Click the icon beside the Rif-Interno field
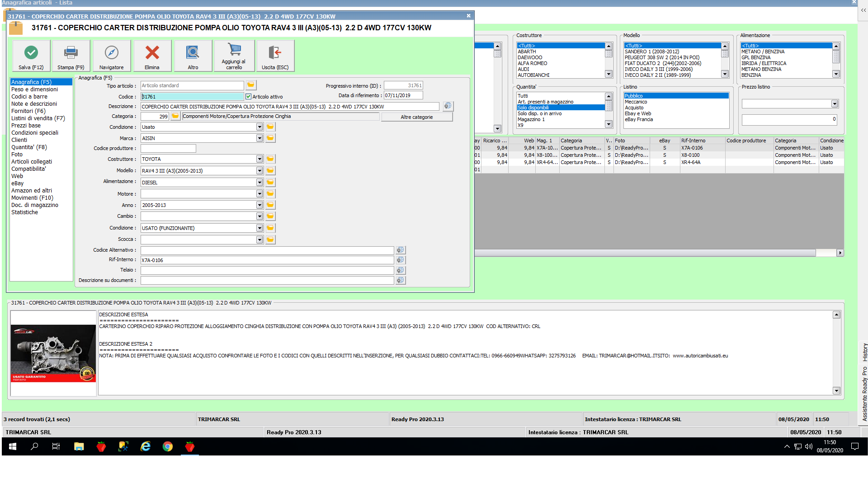This screenshot has width=868, height=488. coord(401,260)
